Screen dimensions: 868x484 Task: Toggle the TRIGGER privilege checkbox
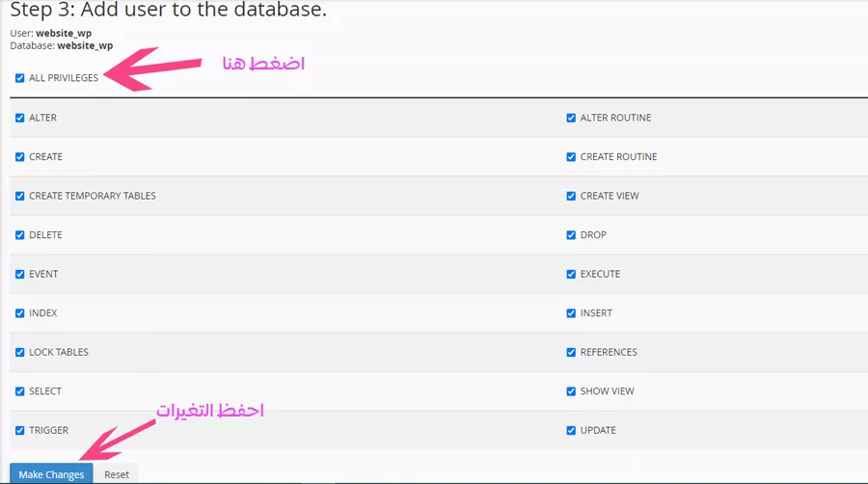(20, 430)
